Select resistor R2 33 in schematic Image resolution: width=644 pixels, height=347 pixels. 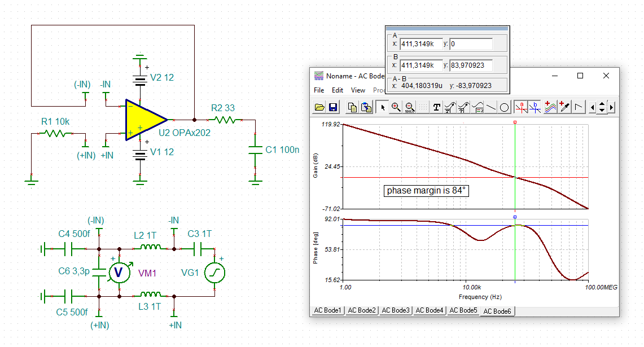tap(225, 120)
